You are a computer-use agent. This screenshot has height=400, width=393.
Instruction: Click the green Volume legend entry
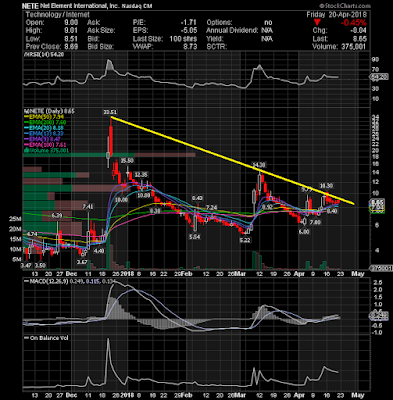tap(46, 150)
